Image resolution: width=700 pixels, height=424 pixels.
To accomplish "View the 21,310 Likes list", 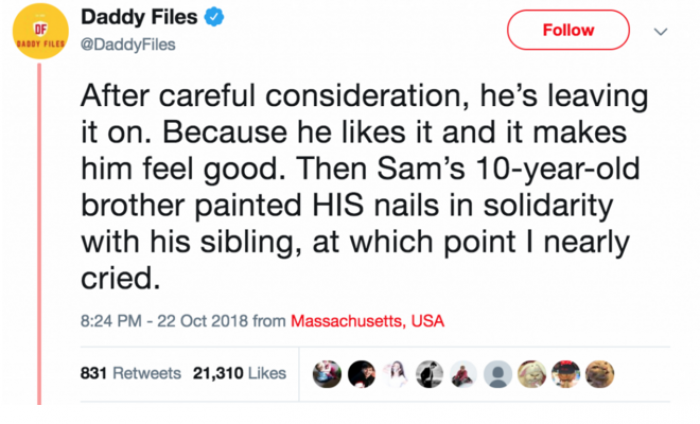I will coord(239,374).
